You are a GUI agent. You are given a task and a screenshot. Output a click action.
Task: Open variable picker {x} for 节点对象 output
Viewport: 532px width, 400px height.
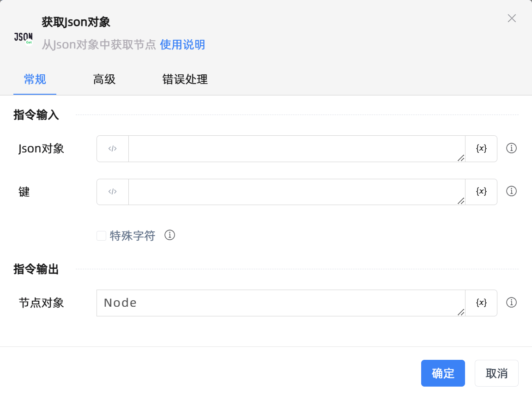tap(481, 303)
